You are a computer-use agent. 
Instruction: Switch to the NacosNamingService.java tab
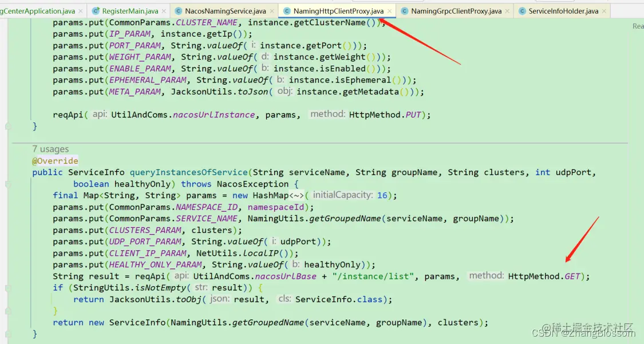[x=225, y=11]
